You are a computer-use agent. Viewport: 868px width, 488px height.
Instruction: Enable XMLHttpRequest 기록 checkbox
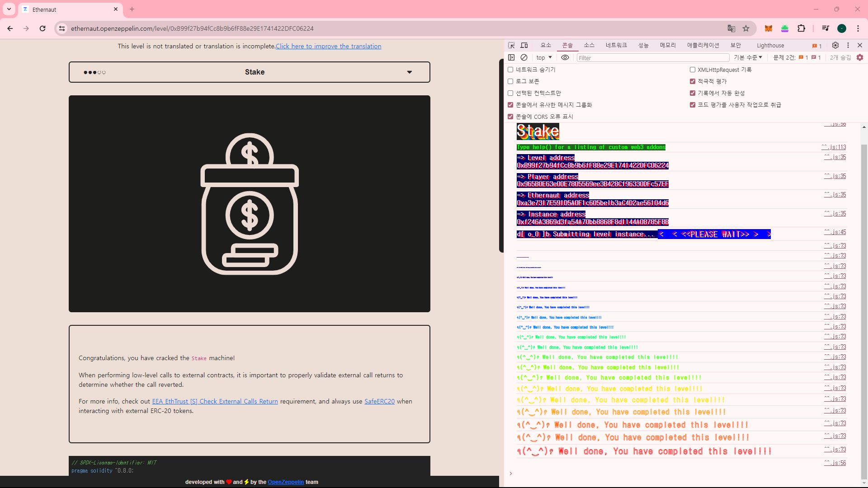tap(693, 70)
